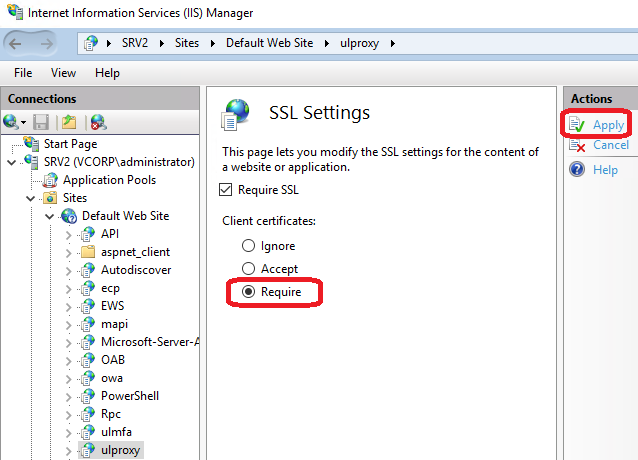638x460 pixels.
Task: Collapse the Default Web Site node
Action: (x=49, y=216)
